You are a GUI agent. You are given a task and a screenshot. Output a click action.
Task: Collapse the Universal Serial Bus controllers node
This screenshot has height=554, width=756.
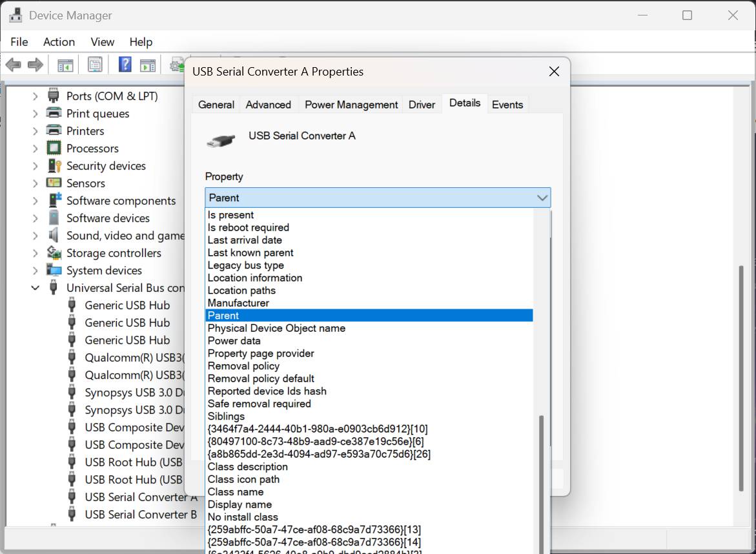36,287
